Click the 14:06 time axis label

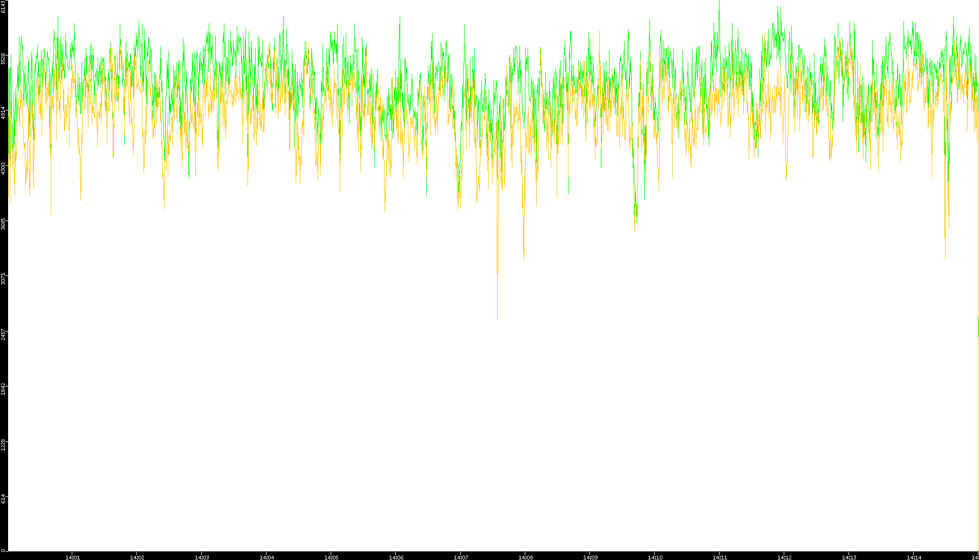coord(396,557)
